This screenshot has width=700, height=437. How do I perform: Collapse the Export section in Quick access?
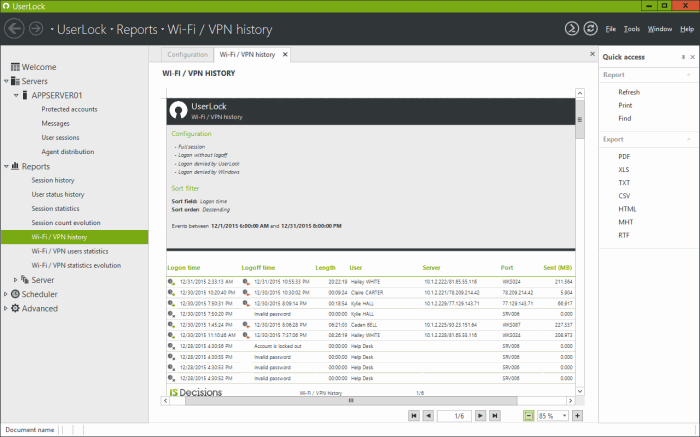tap(689, 139)
